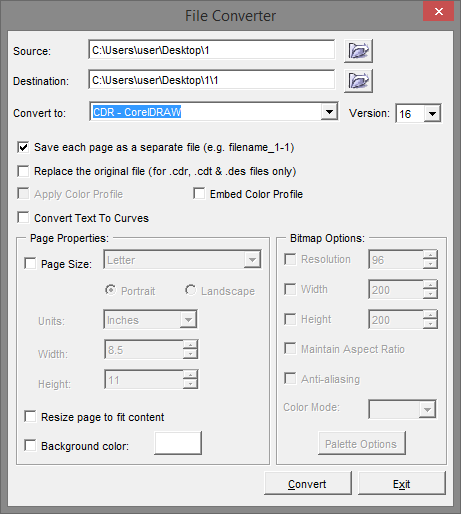Click the Source path field
The image size is (461, 514).
pos(212,50)
